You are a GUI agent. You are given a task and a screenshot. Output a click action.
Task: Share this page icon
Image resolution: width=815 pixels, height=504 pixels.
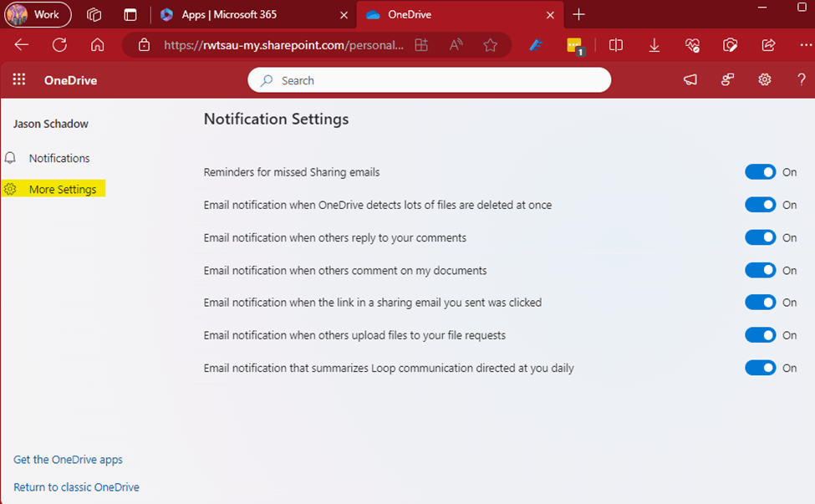tap(768, 45)
